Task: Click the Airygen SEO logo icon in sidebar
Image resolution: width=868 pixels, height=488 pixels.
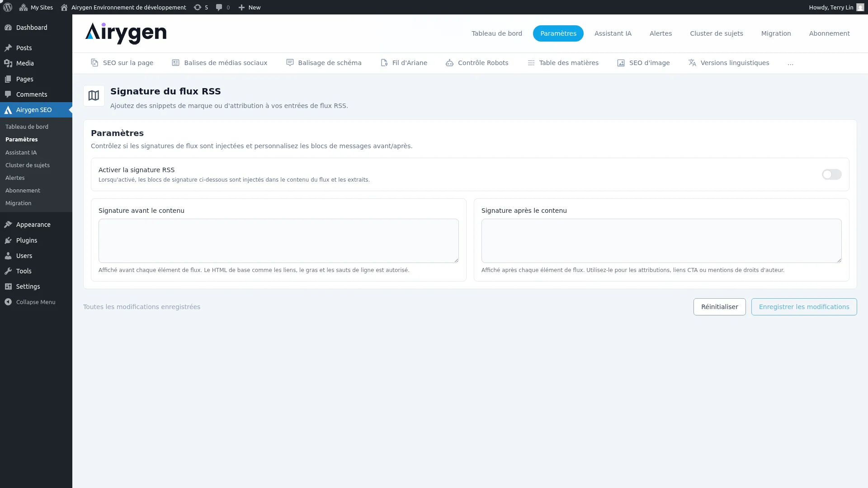Action: pos(8,110)
